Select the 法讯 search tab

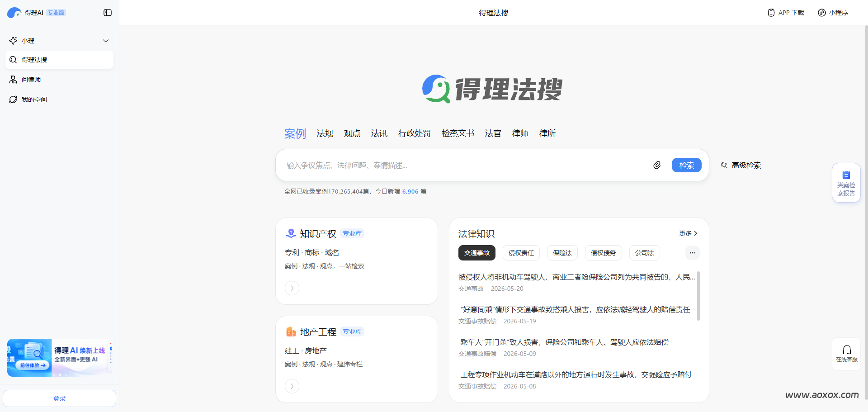[379, 133]
